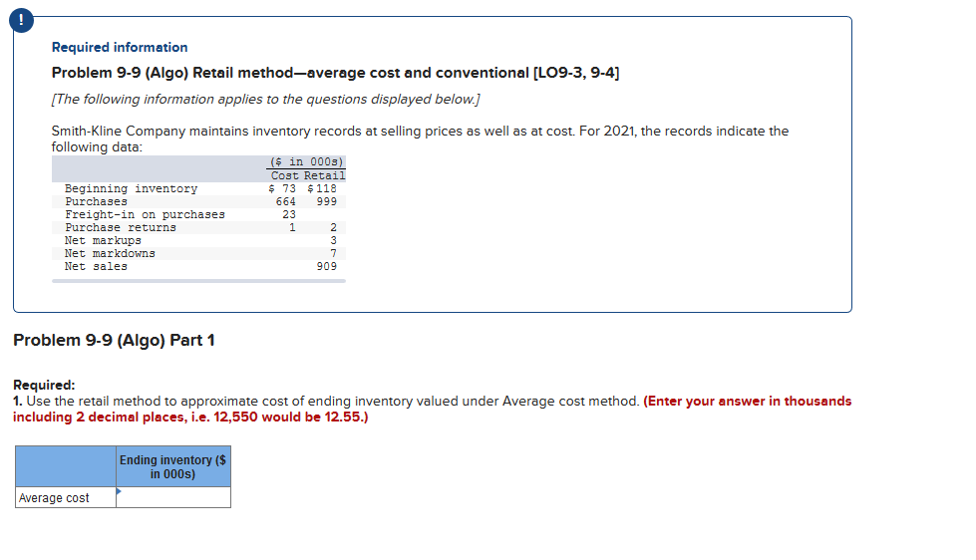Click the Beginning inventory retail value $118
This screenshot has width=976, height=560.
pos(322,188)
